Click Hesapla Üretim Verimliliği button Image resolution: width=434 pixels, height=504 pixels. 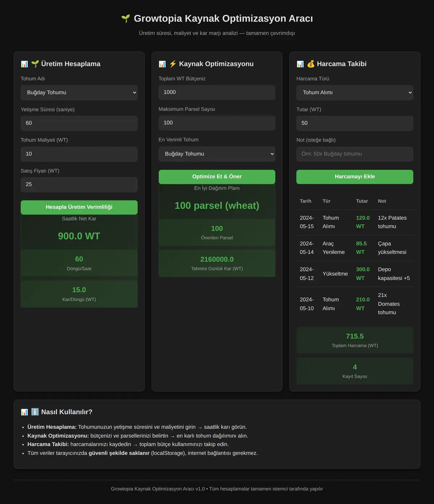79,207
